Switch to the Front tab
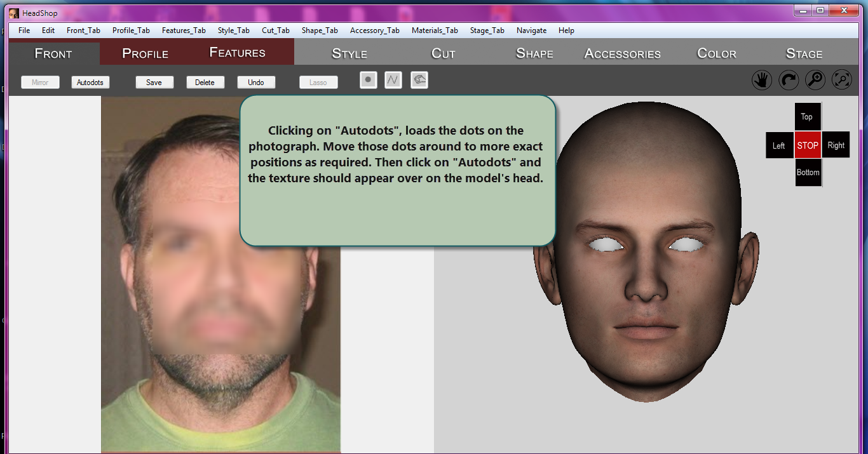 coord(53,53)
